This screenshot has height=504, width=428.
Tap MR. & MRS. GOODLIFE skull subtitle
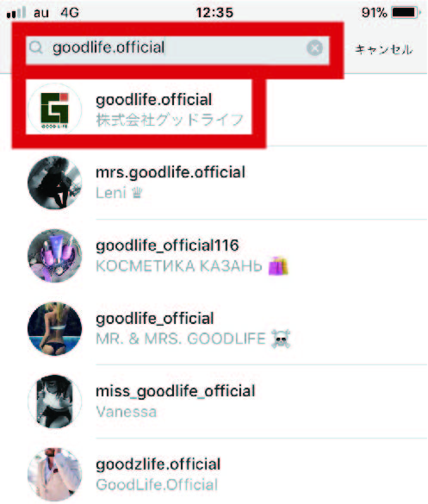(x=193, y=339)
